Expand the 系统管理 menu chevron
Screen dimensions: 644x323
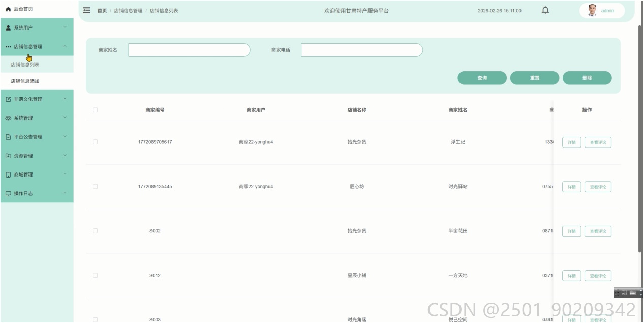[65, 118]
